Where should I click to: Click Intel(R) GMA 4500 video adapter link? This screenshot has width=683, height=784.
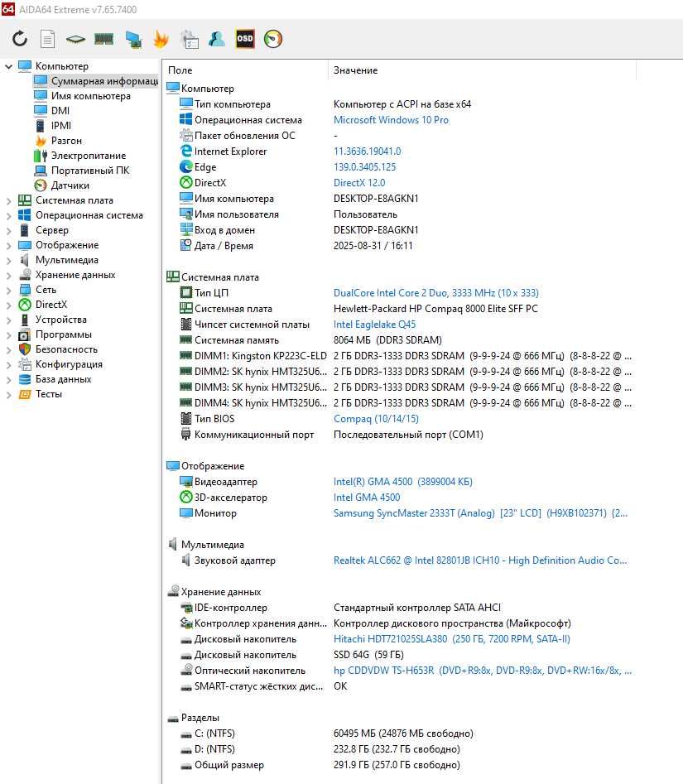(402, 482)
